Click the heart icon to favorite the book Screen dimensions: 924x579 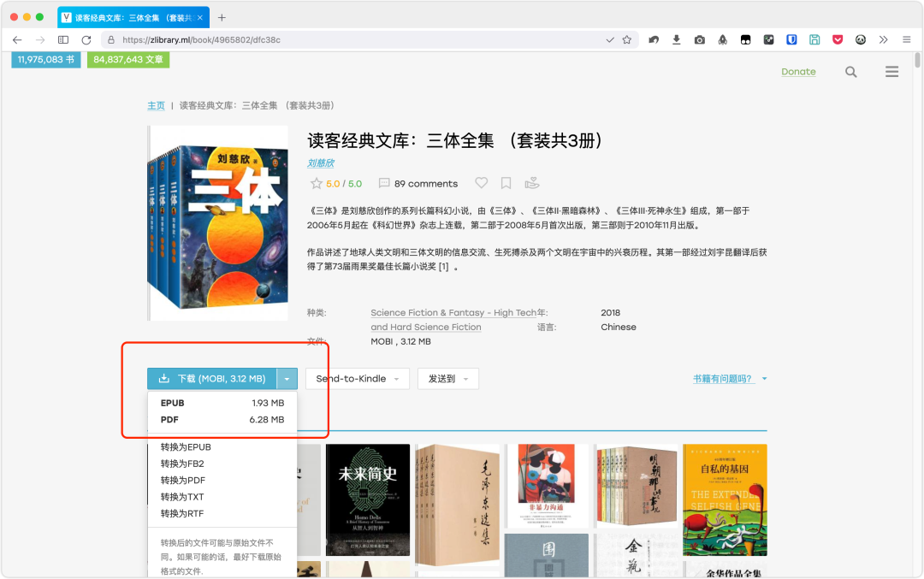[x=482, y=183]
